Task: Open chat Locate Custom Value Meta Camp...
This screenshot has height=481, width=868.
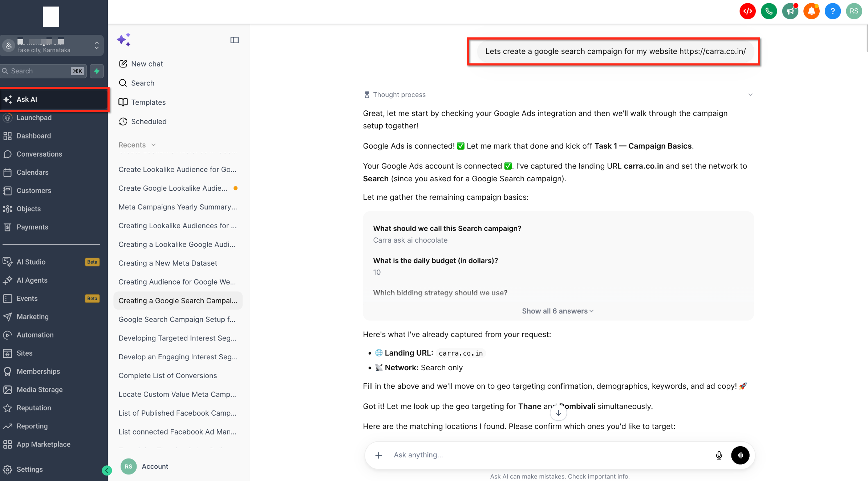Action: (178, 395)
